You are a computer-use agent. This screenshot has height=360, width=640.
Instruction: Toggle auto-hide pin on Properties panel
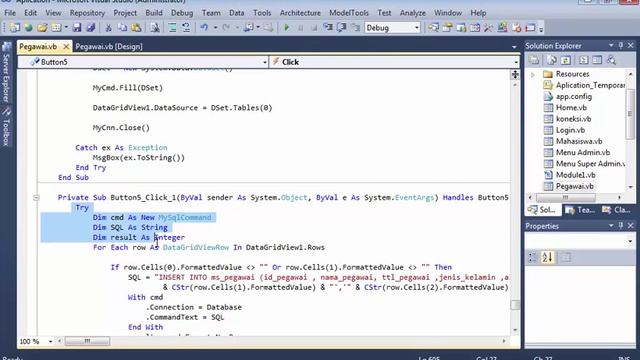point(621,226)
